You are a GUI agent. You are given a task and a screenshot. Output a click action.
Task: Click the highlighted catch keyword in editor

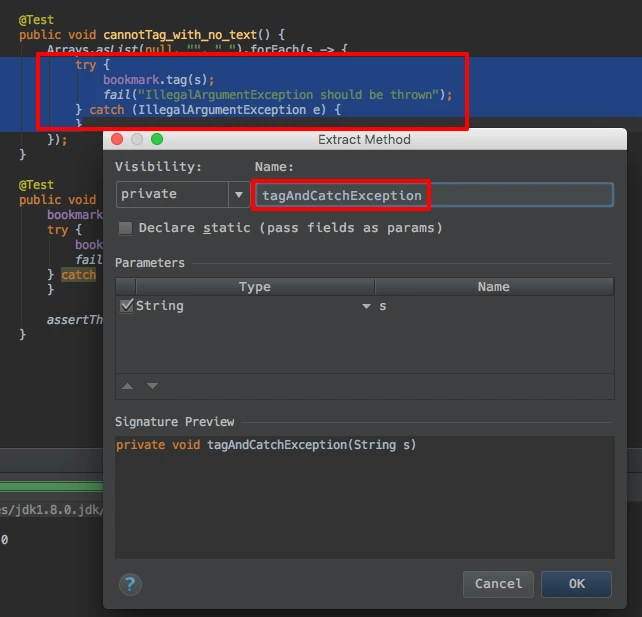(x=79, y=274)
